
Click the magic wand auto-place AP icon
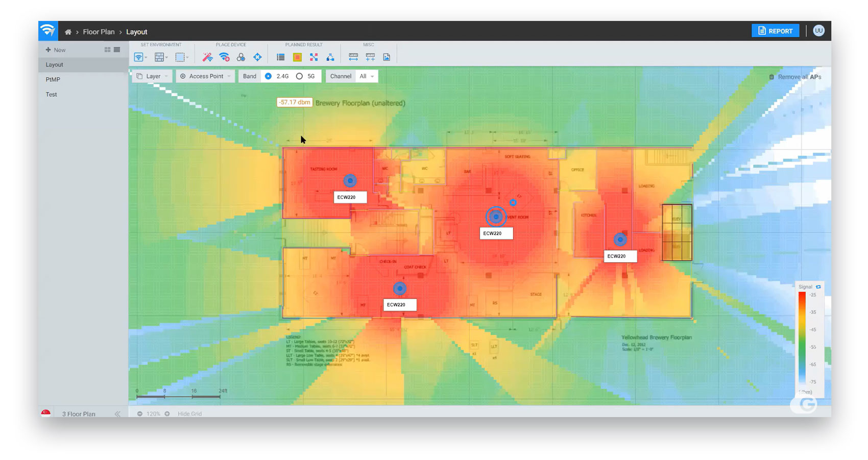(207, 57)
